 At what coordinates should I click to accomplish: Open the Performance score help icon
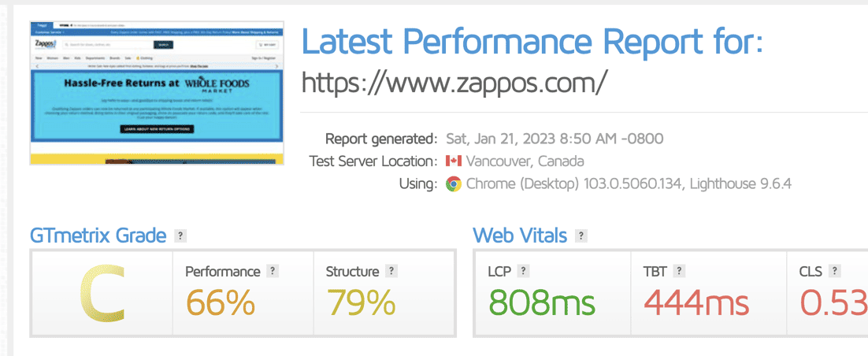tap(272, 271)
